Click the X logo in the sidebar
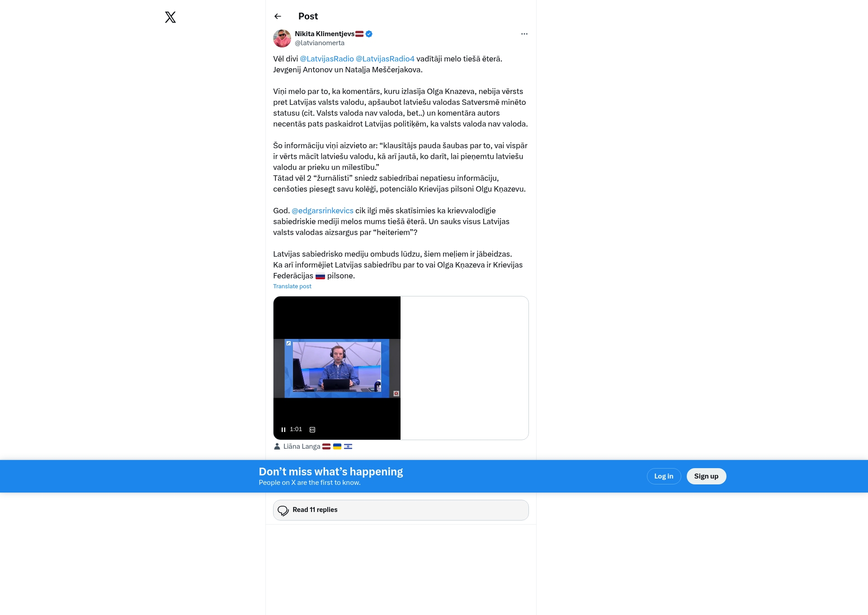 (x=170, y=17)
